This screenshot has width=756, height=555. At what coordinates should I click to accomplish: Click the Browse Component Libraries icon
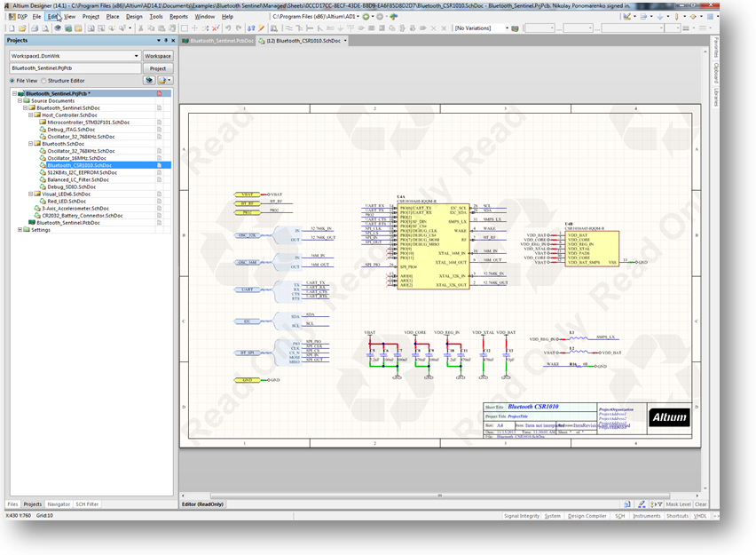tap(274, 28)
